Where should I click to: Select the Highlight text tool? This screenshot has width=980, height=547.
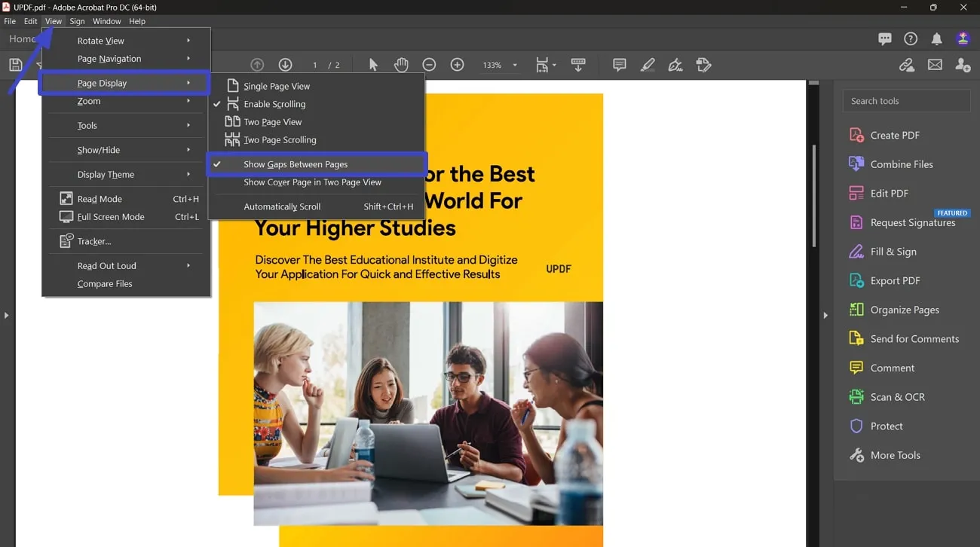tap(647, 65)
